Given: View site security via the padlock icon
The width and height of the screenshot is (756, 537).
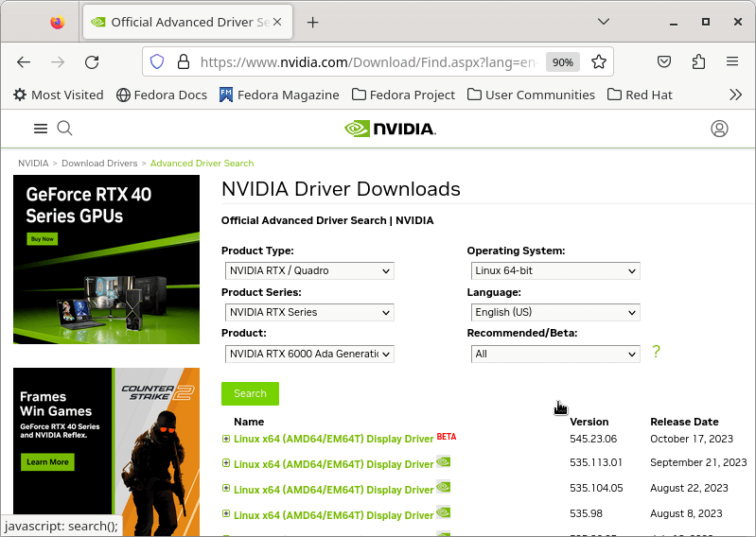Looking at the screenshot, I should pos(184,61).
